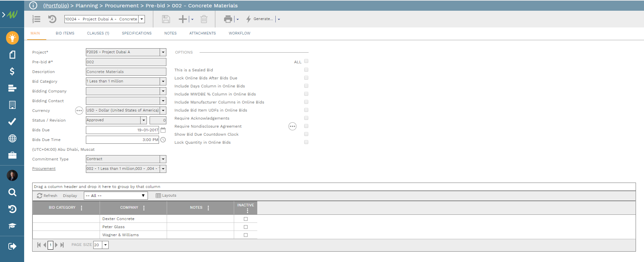Open the scheduling bars sidebar icon
This screenshot has height=262, width=644.
coord(12,88)
